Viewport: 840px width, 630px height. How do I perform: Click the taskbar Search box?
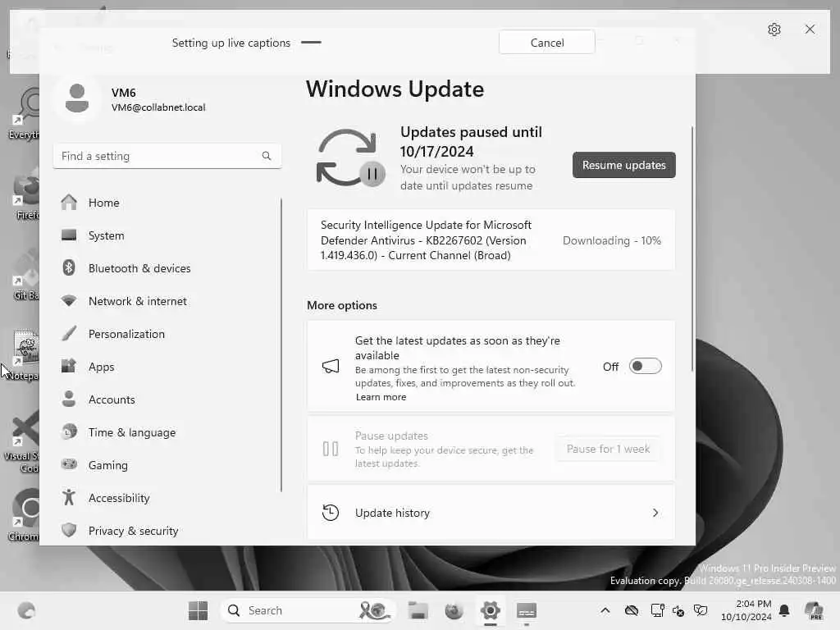point(308,610)
